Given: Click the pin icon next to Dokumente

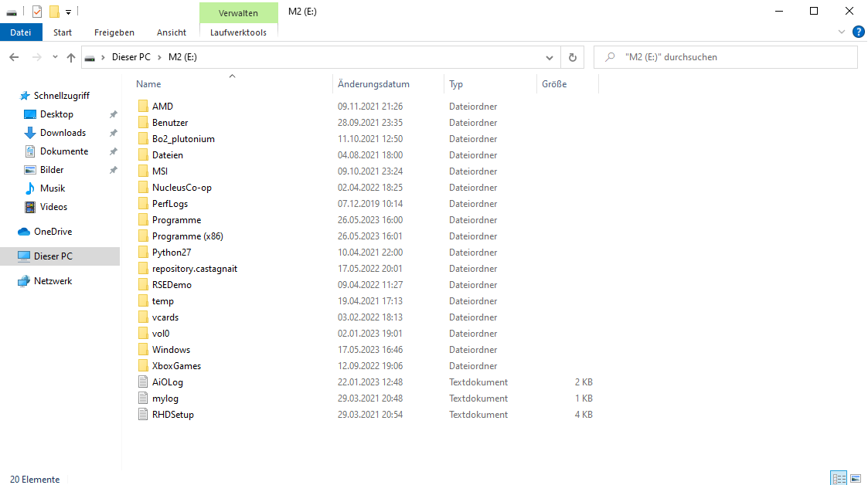Looking at the screenshot, I should (113, 151).
